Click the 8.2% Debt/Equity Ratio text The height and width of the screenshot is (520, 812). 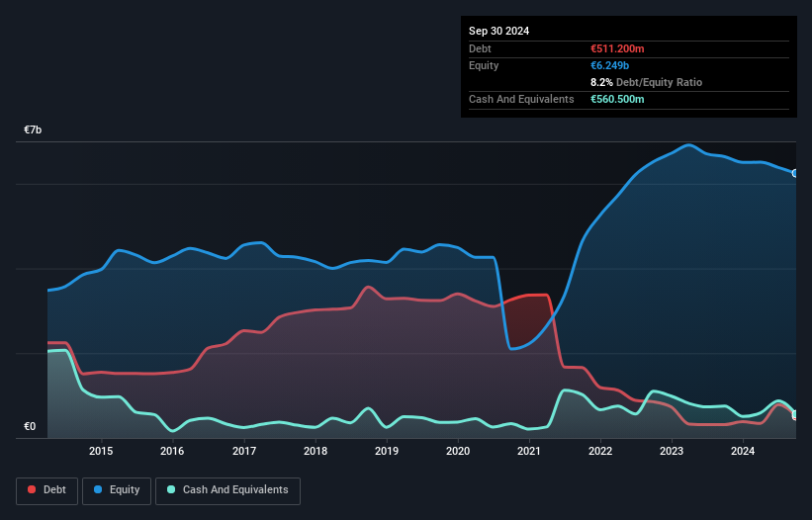tap(646, 82)
